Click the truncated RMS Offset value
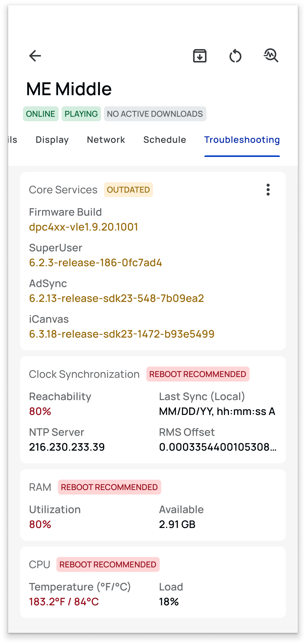This screenshot has height=644, width=306. point(218,447)
